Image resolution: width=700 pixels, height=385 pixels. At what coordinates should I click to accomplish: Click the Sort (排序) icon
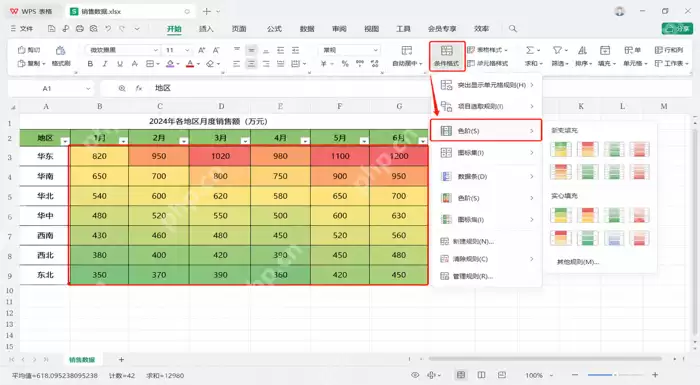[582, 50]
